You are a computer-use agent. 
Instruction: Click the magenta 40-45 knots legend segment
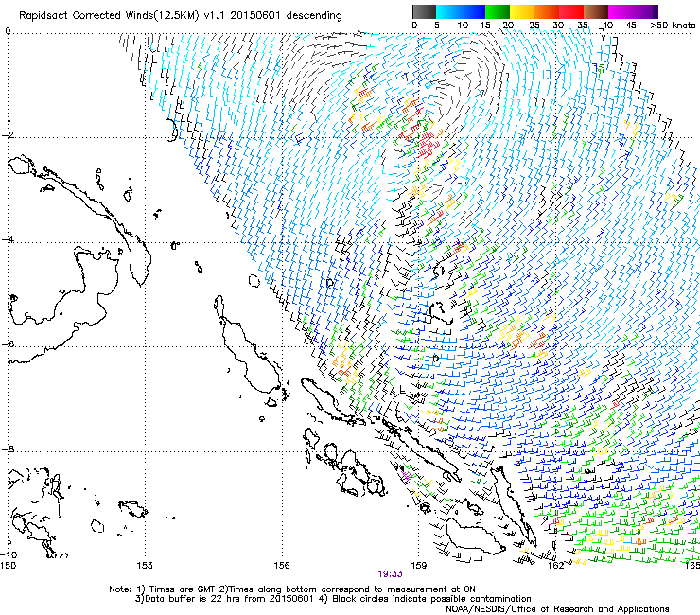click(x=621, y=11)
